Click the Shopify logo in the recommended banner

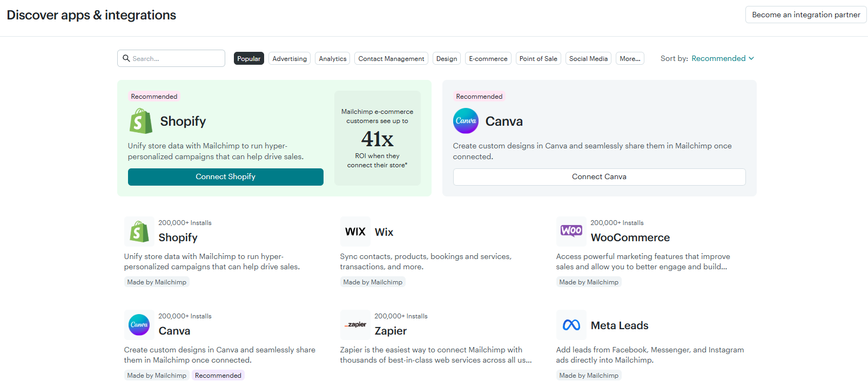click(141, 121)
